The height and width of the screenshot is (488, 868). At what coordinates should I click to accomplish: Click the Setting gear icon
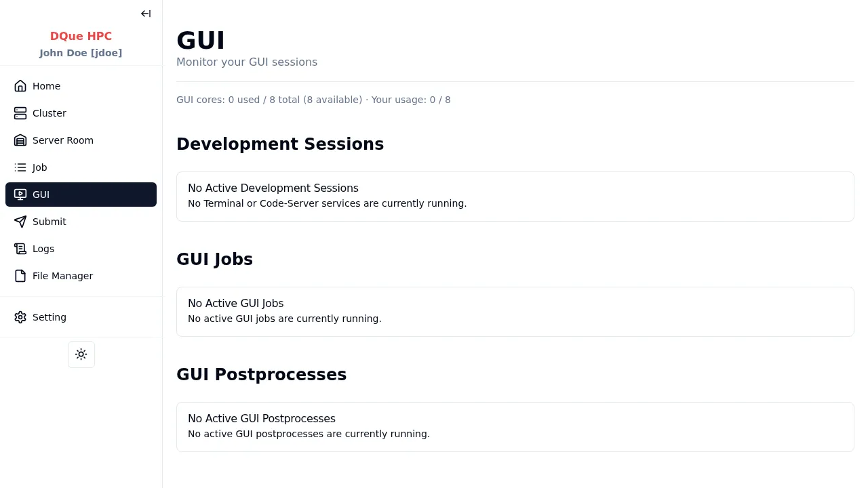click(20, 317)
